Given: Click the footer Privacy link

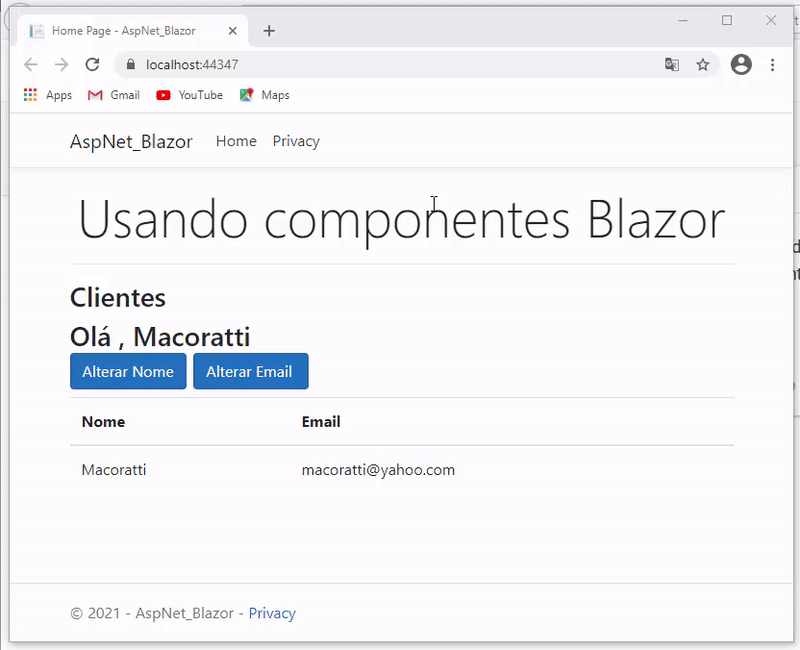Looking at the screenshot, I should (272, 613).
